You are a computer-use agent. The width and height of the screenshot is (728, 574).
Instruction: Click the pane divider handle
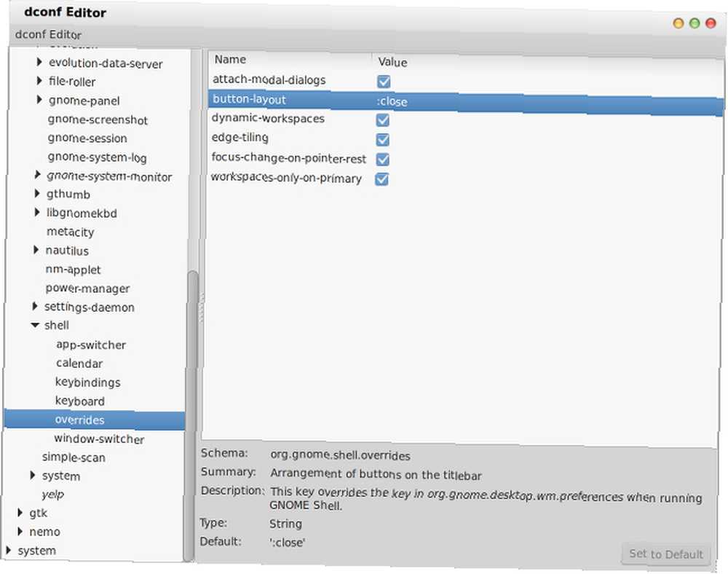pyautogui.click(x=201, y=307)
